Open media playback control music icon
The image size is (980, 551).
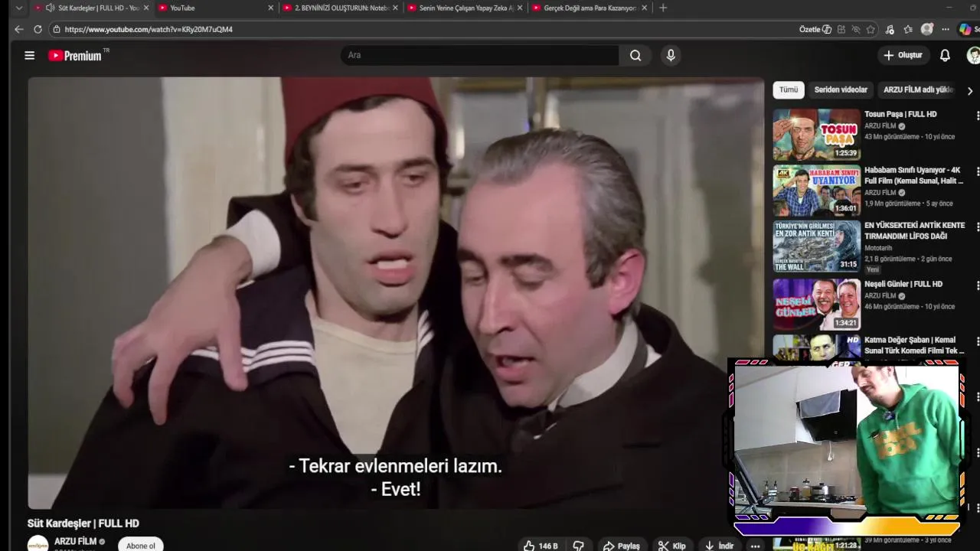[x=890, y=29]
